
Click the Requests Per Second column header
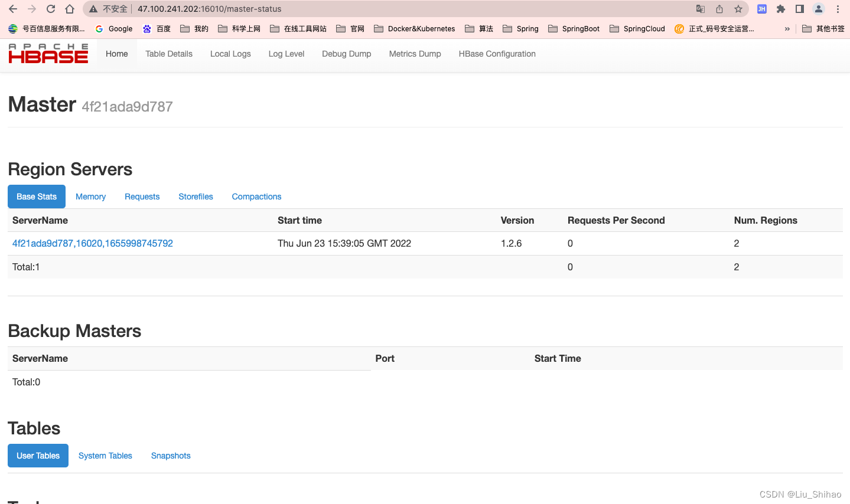click(x=616, y=220)
